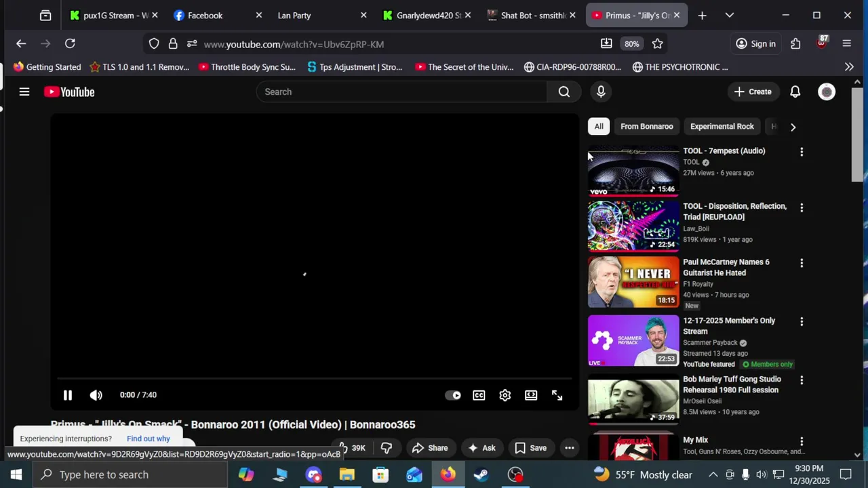The height and width of the screenshot is (488, 868).
Task: Open Firefox View tab icon
Action: pos(45,16)
